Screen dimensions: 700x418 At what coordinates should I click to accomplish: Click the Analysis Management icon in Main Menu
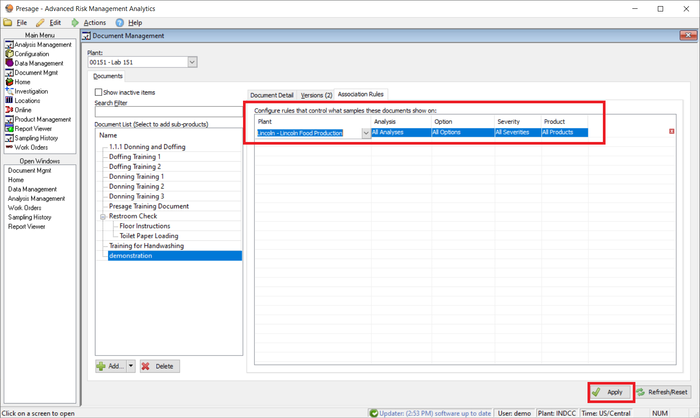9,44
